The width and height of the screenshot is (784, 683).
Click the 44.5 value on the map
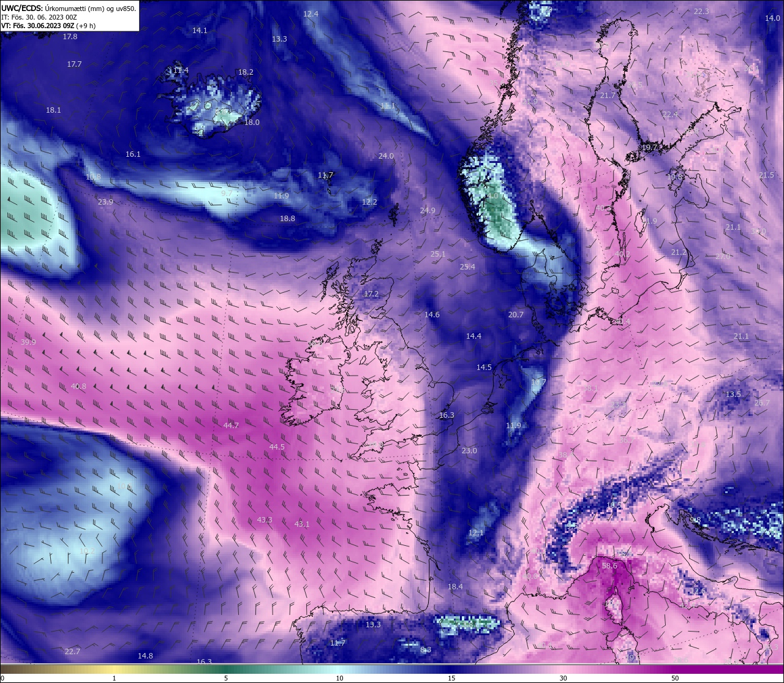[277, 447]
